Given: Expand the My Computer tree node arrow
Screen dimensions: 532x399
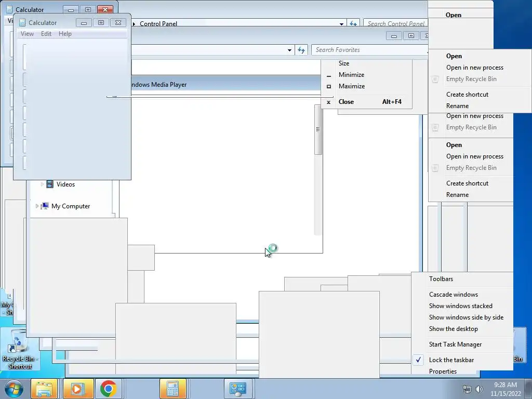Looking at the screenshot, I should click(37, 206).
